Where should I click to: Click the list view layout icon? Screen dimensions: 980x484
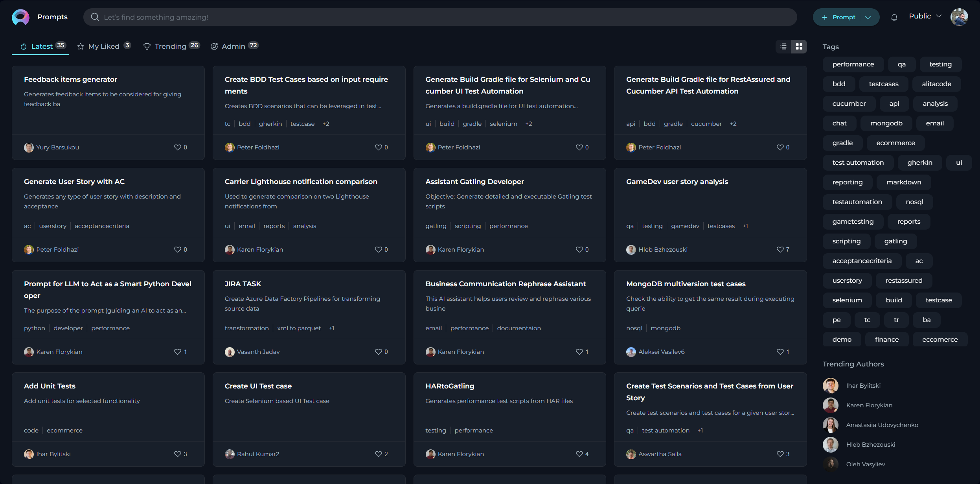[x=783, y=46]
